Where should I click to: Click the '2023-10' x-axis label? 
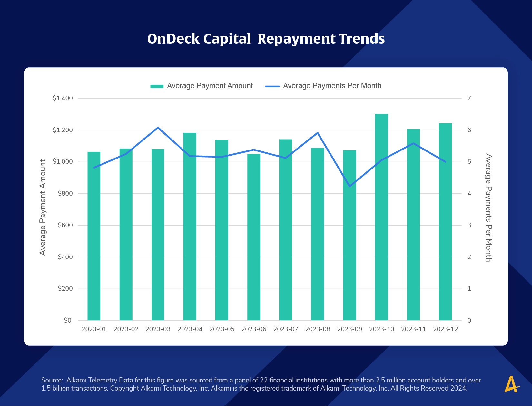[381, 329]
